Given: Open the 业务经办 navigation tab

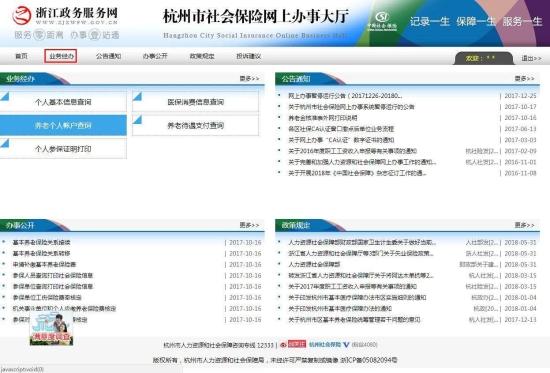Looking at the screenshot, I should coord(61,56).
